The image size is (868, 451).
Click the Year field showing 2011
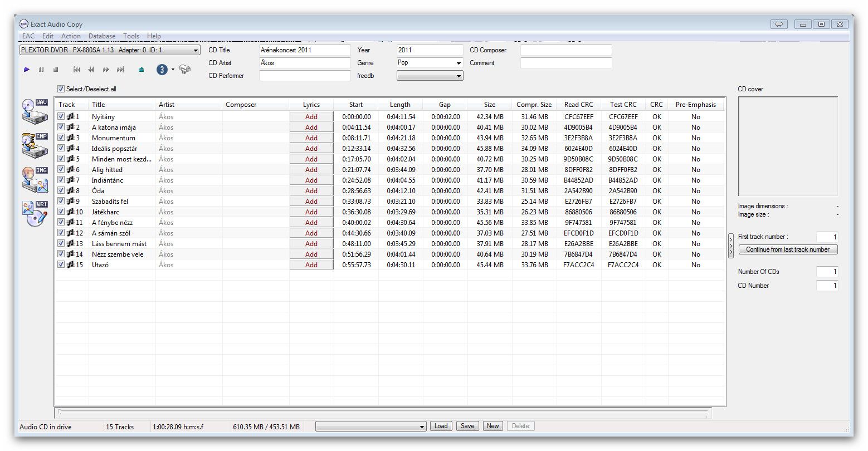[430, 50]
